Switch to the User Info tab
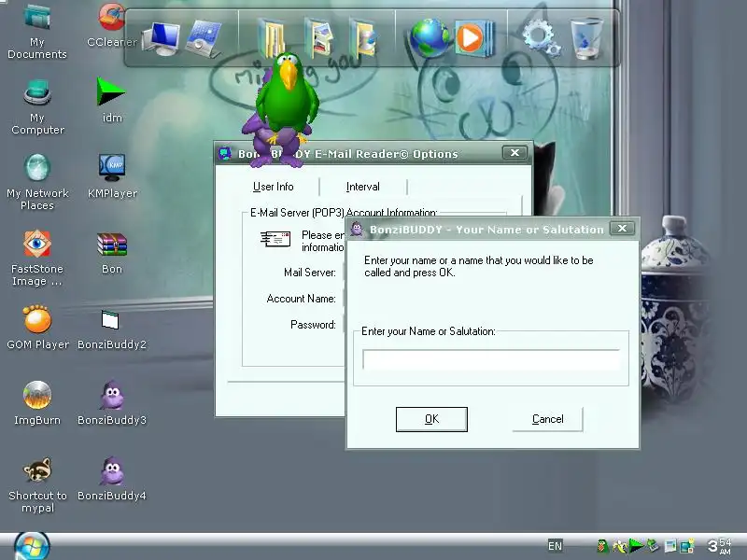This screenshot has height=560, width=747. (273, 187)
